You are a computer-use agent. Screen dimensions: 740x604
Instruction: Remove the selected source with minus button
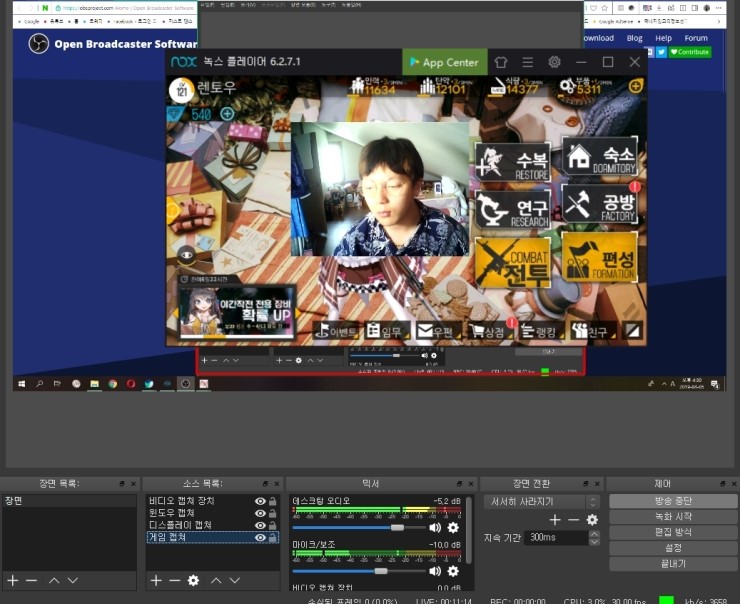point(175,580)
